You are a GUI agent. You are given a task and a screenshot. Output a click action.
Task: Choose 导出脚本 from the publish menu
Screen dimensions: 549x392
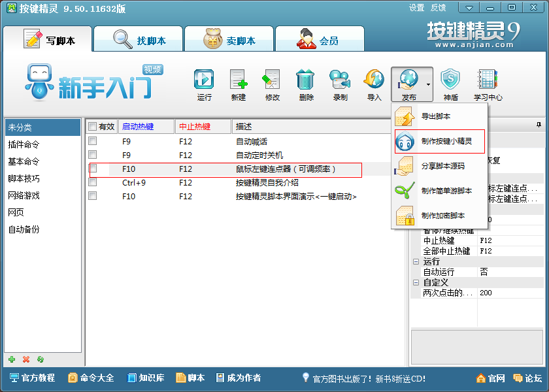439,116
